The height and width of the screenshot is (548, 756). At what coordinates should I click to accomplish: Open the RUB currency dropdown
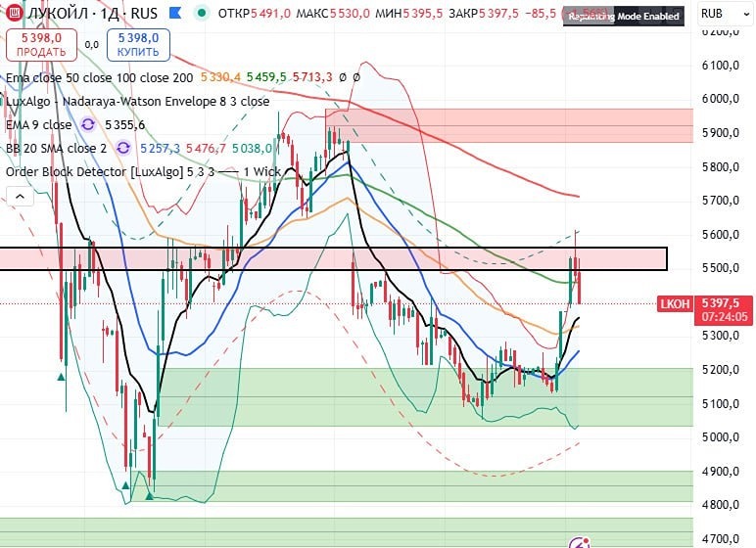pos(725,14)
